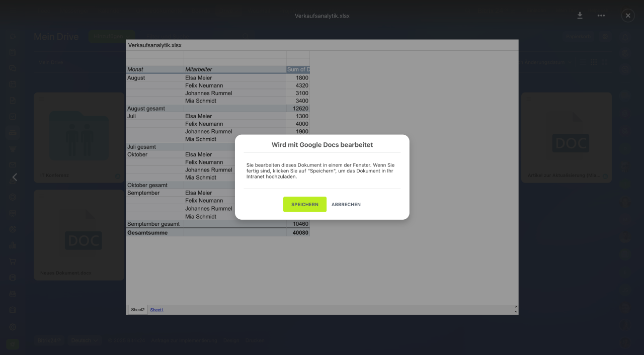Select the value 3400 cell

tap(298, 101)
